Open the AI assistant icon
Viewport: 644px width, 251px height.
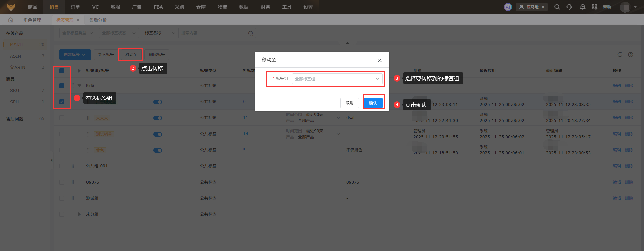[x=508, y=7]
